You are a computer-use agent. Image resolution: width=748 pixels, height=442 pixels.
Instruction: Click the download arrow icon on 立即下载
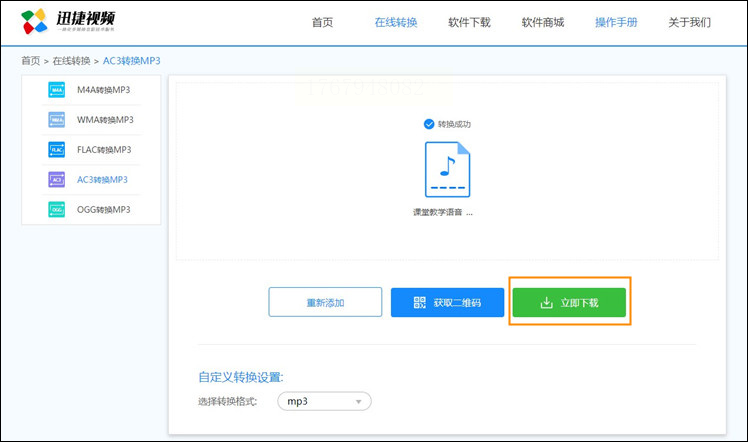(547, 302)
